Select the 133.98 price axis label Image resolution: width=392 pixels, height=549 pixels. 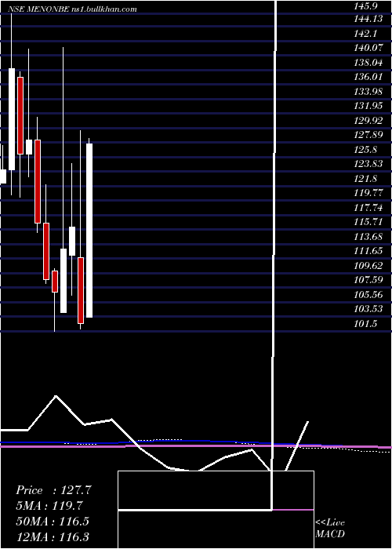coord(368,92)
